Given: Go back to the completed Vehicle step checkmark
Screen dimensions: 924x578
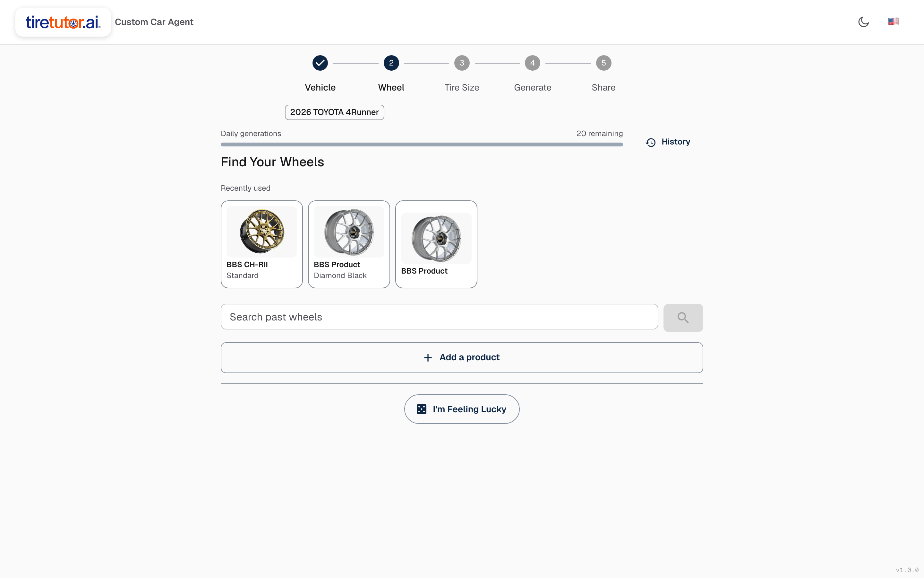Looking at the screenshot, I should point(320,63).
